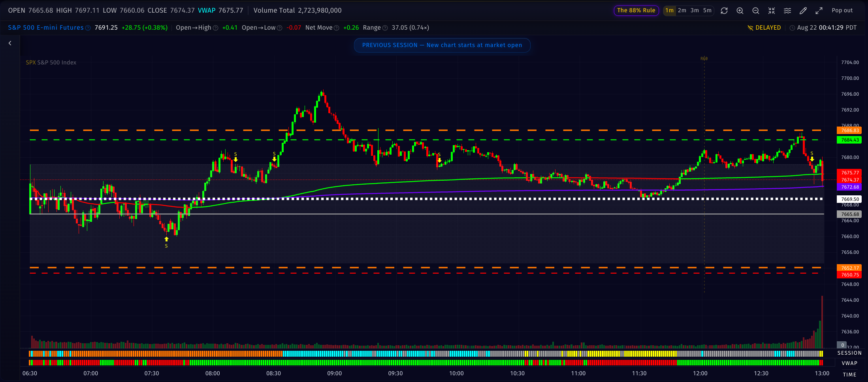
Task: Click help icon next to Open→Low
Action: point(279,28)
